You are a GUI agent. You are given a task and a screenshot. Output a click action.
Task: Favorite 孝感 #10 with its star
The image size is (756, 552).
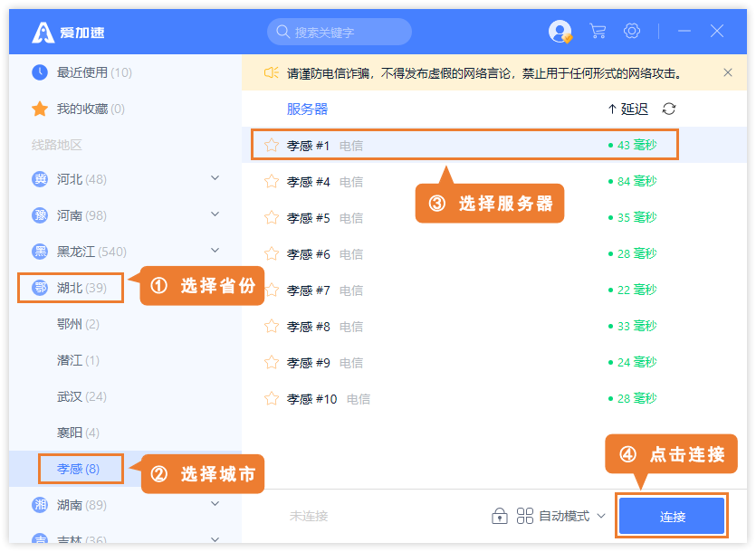(x=272, y=399)
